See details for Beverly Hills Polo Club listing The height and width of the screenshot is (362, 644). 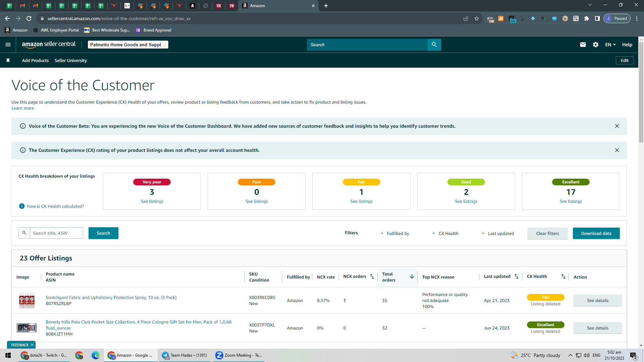[x=597, y=328]
